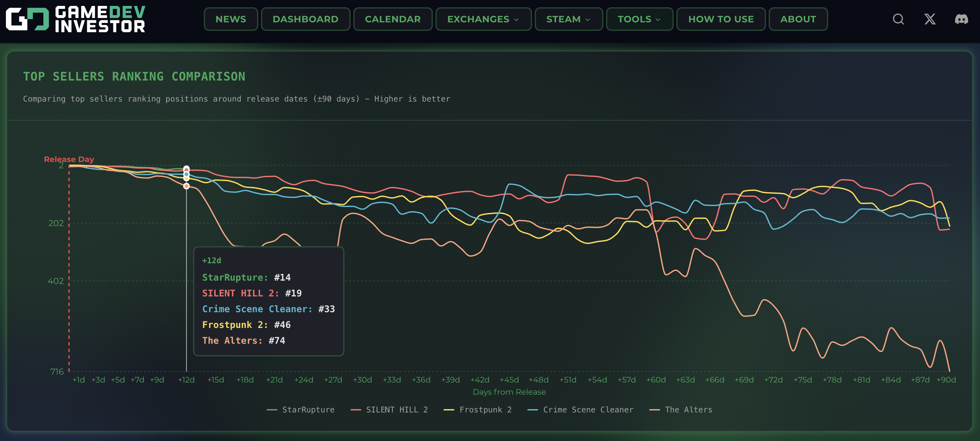The width and height of the screenshot is (980, 441).
Task: Toggle Frostpunk 2 series visibility label
Action: [485, 410]
